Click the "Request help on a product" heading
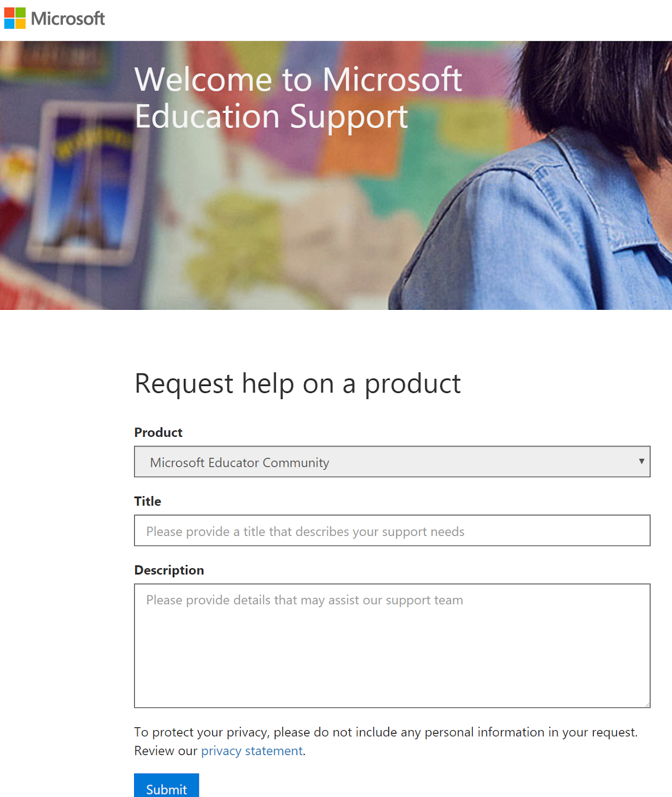This screenshot has width=672, height=797. click(x=297, y=384)
